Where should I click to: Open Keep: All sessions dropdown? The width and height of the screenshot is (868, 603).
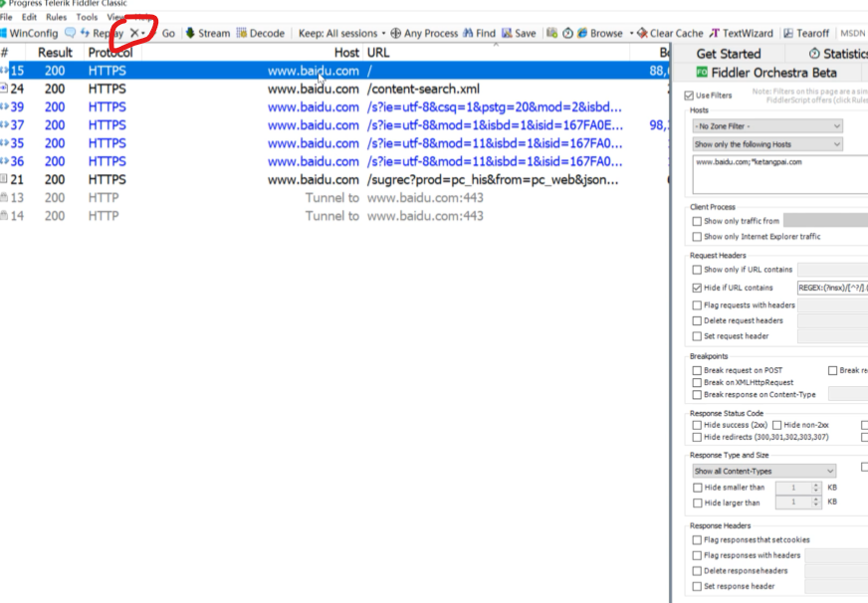pos(341,33)
